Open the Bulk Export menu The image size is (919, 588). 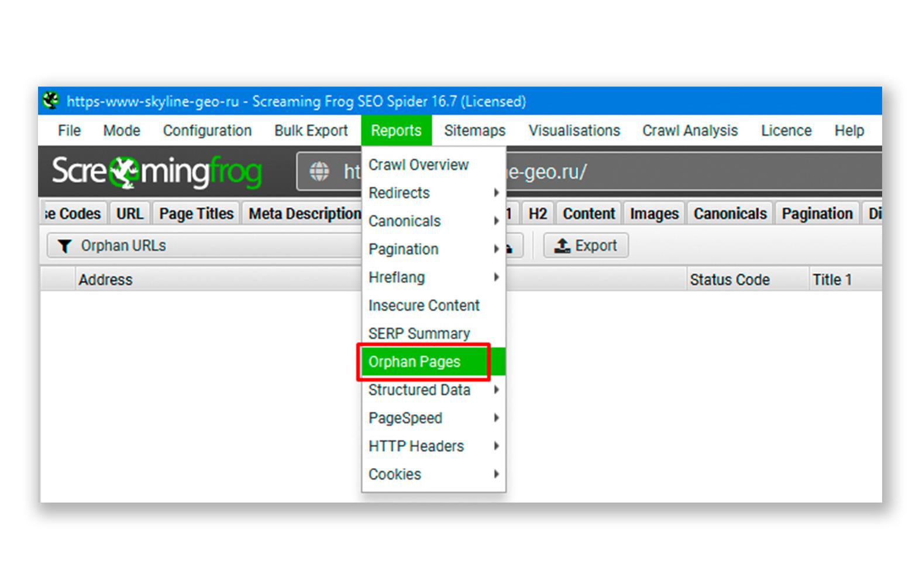pyautogui.click(x=311, y=130)
